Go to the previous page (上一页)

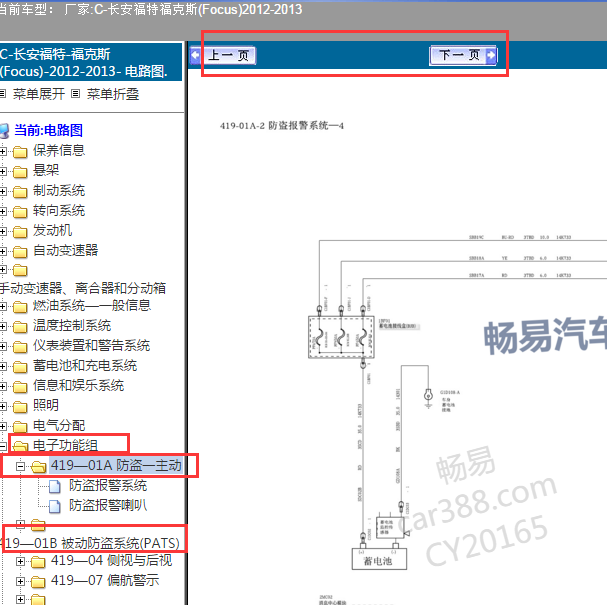[x=223, y=55]
